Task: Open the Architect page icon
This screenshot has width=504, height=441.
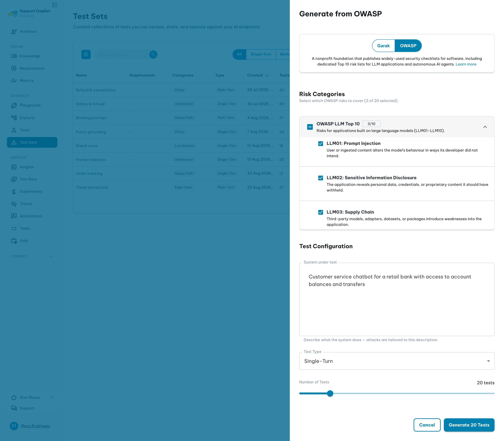Action: point(14,31)
